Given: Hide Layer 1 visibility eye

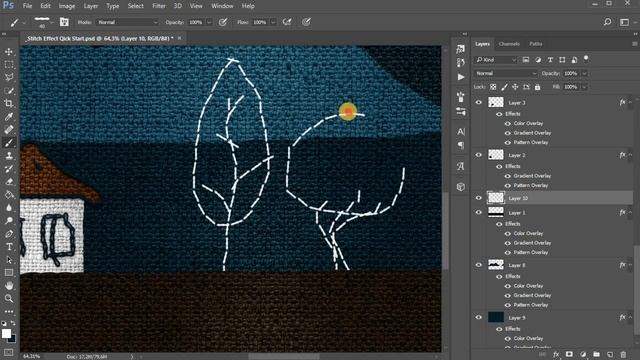Looking at the screenshot, I should (479, 212).
